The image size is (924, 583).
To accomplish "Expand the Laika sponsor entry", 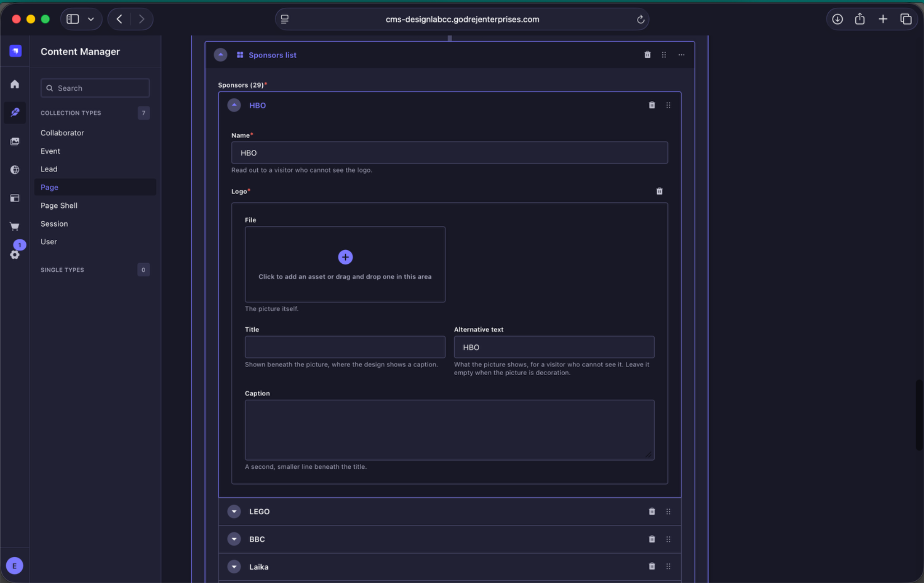I will (x=234, y=566).
